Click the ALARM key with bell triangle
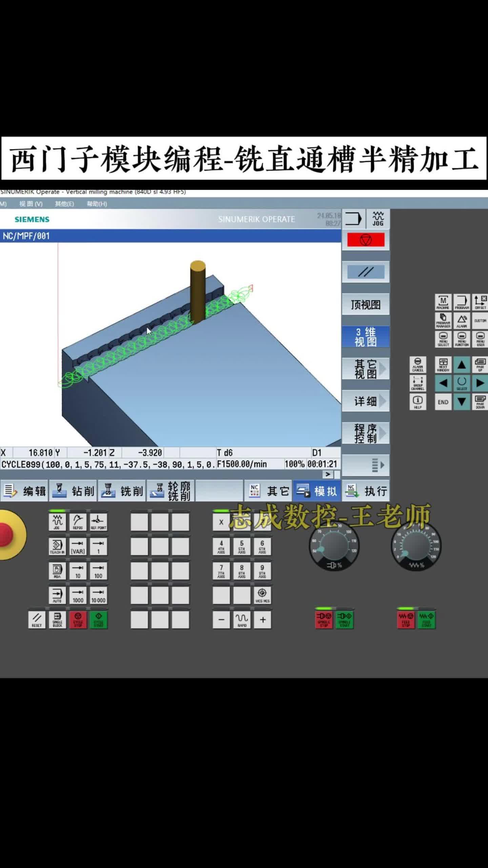This screenshot has height=868, width=488. coord(462,320)
